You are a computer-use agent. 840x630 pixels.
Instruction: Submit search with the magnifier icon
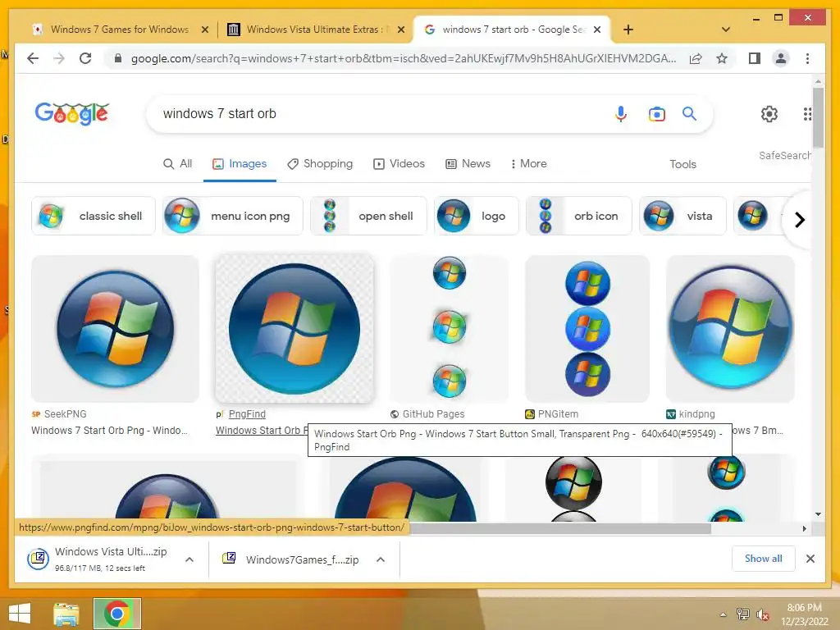click(689, 113)
